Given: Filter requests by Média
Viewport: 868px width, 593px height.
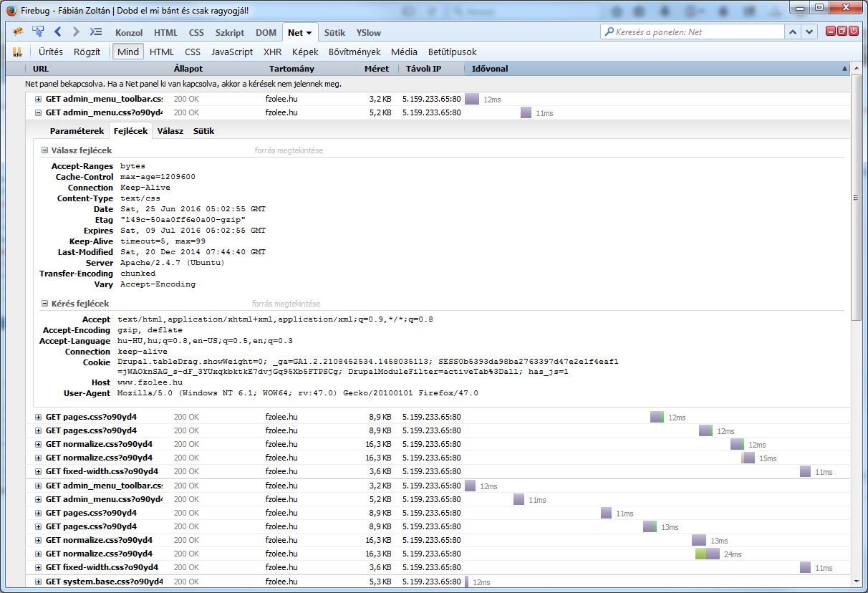Looking at the screenshot, I should click(405, 52).
